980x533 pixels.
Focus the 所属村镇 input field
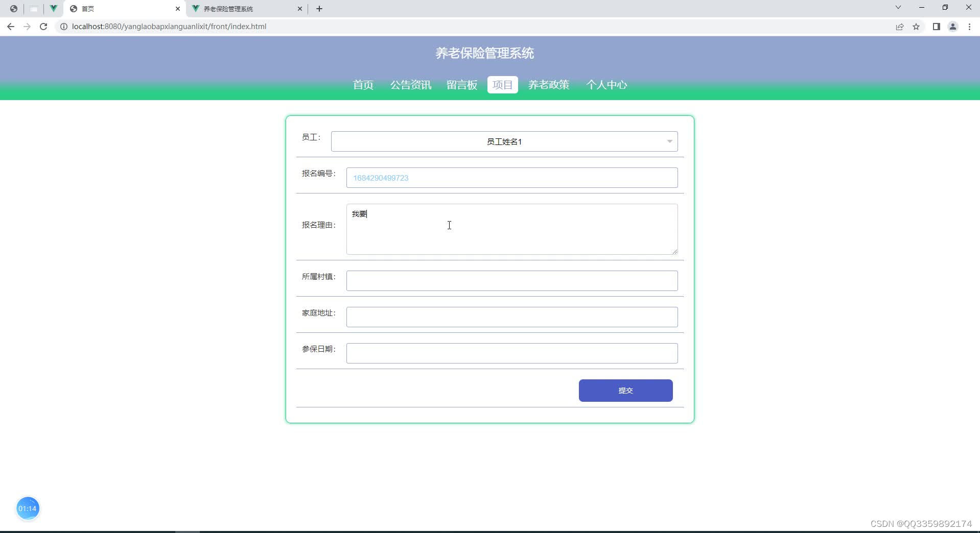(512, 281)
